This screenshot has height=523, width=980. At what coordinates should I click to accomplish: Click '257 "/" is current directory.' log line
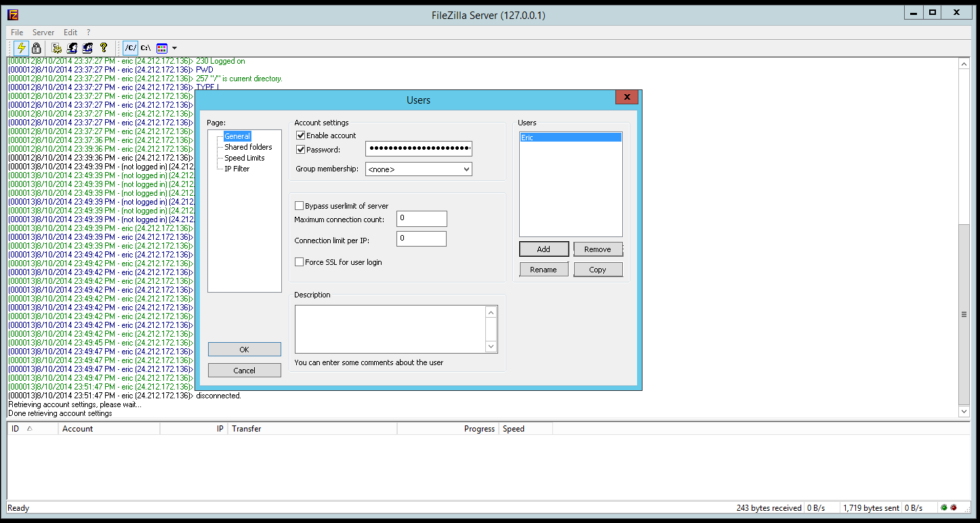click(x=239, y=79)
